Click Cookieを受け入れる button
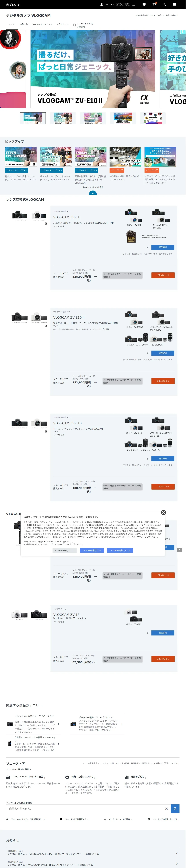The image size is (186, 868). (x=120, y=550)
